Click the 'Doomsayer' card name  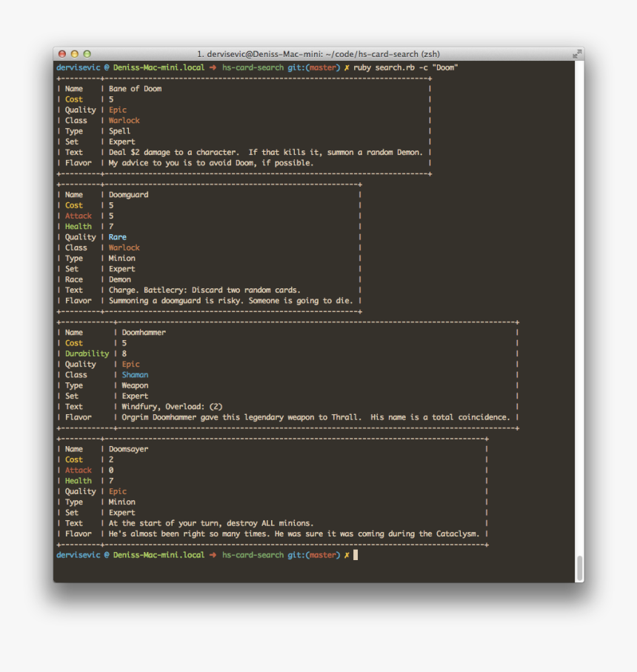pos(128,449)
